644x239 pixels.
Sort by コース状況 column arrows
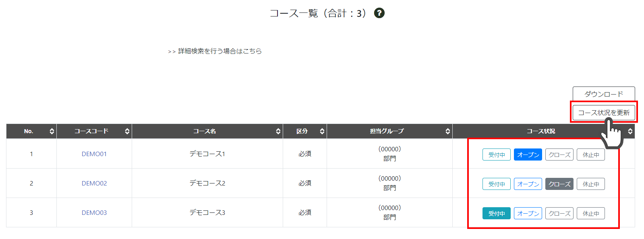point(630,131)
